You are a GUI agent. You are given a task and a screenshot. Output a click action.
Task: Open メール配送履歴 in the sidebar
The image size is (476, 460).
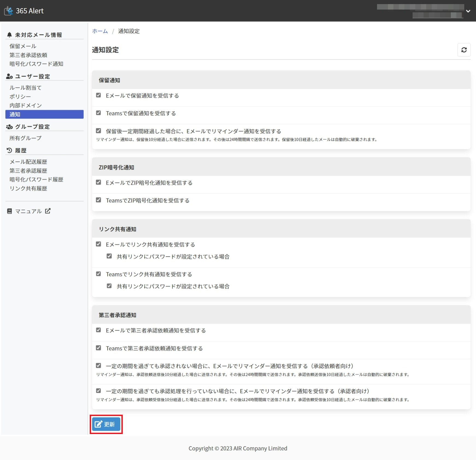[28, 162]
